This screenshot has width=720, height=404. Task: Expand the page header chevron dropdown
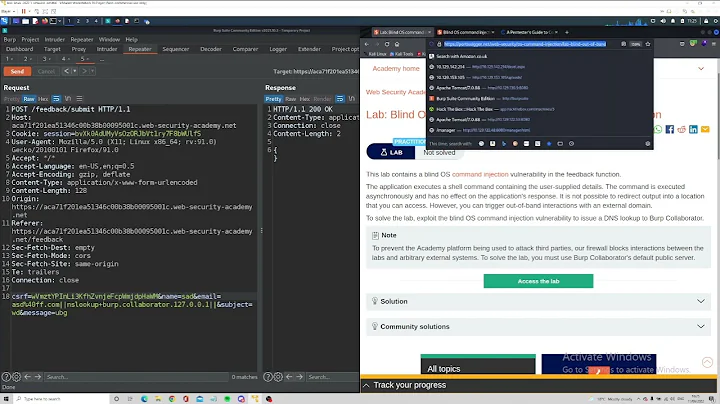pos(701,68)
